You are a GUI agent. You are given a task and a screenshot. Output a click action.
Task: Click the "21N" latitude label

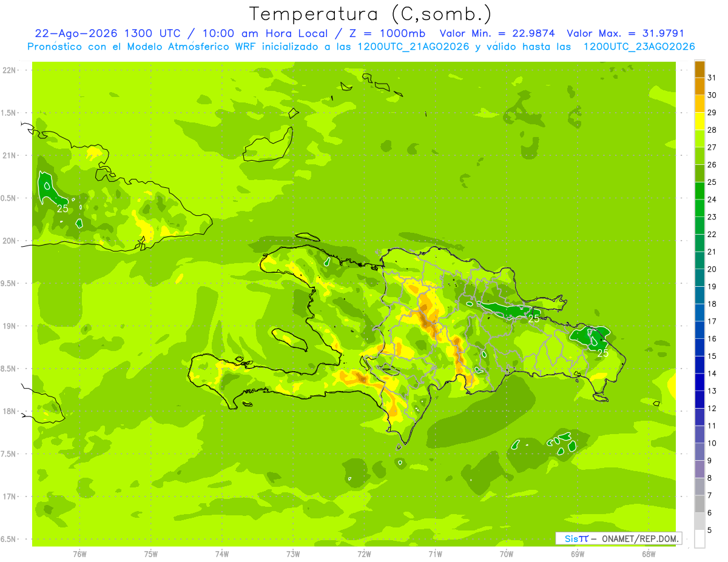9,156
